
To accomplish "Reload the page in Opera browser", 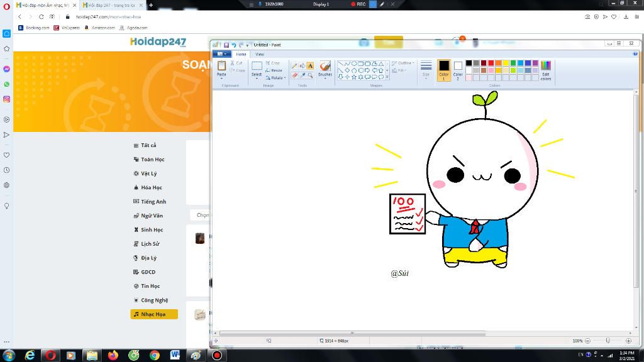I will 41,17.
